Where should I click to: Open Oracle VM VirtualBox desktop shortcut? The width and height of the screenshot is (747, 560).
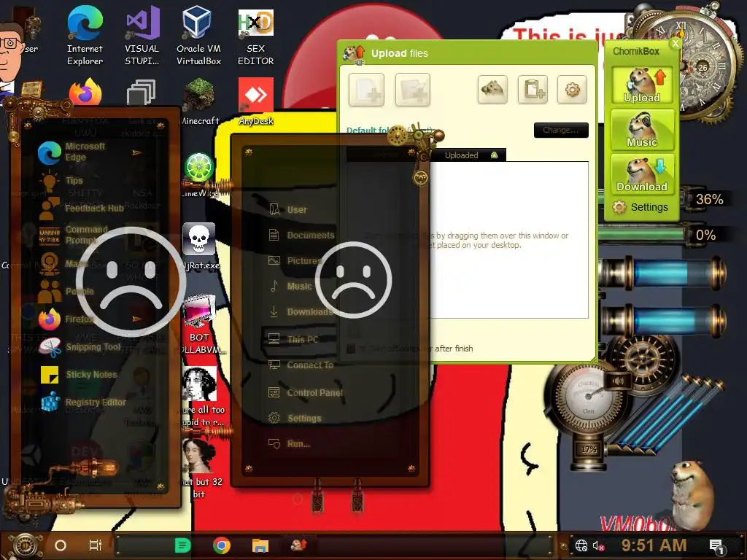[x=198, y=36]
